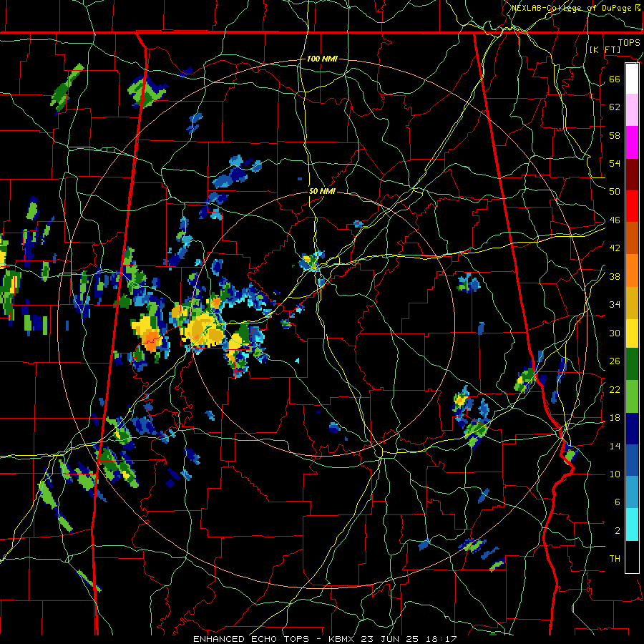The image size is (644, 644).
Task: Click the "30" legend value
Action: 615,333
